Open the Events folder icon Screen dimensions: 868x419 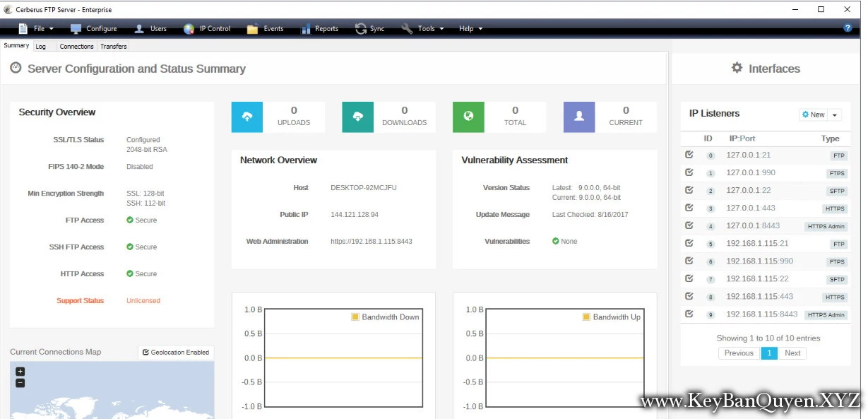(252, 29)
